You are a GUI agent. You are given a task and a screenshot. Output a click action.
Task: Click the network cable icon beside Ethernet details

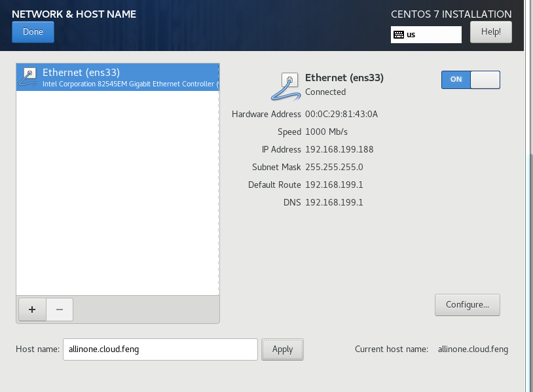(x=285, y=86)
